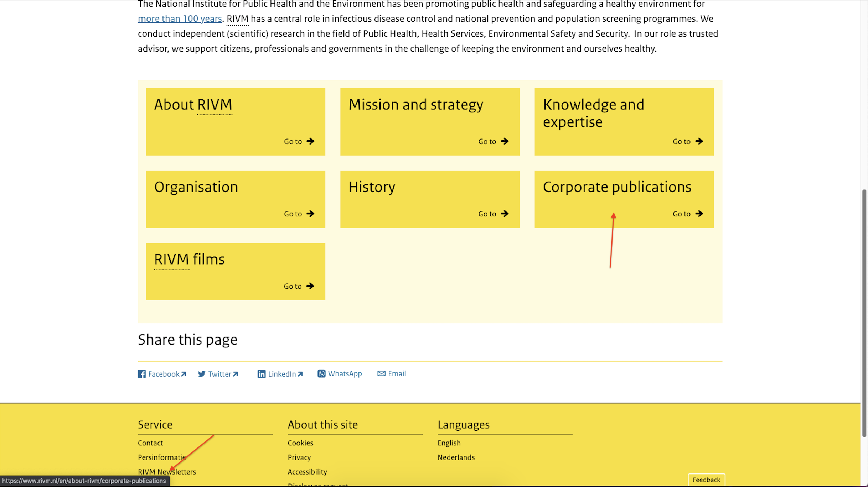The height and width of the screenshot is (487, 868).
Task: Open Accessibility information page
Action: pyautogui.click(x=307, y=472)
